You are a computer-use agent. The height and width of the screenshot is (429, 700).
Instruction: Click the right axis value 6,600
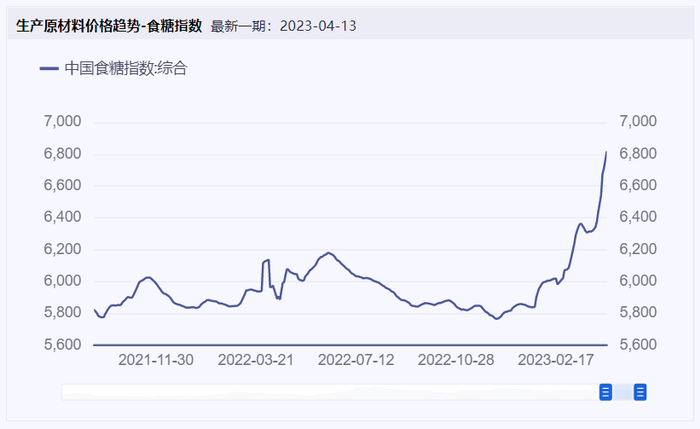pos(638,185)
